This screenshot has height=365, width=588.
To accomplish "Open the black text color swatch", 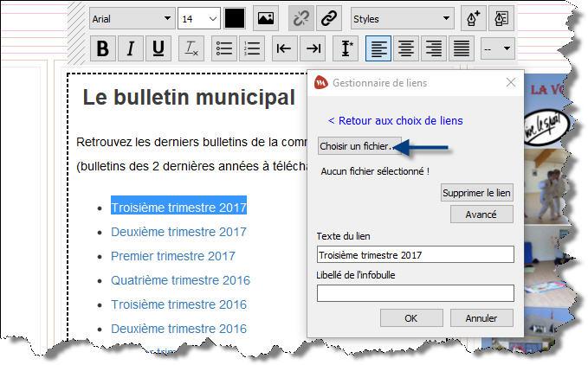I will click(x=235, y=18).
